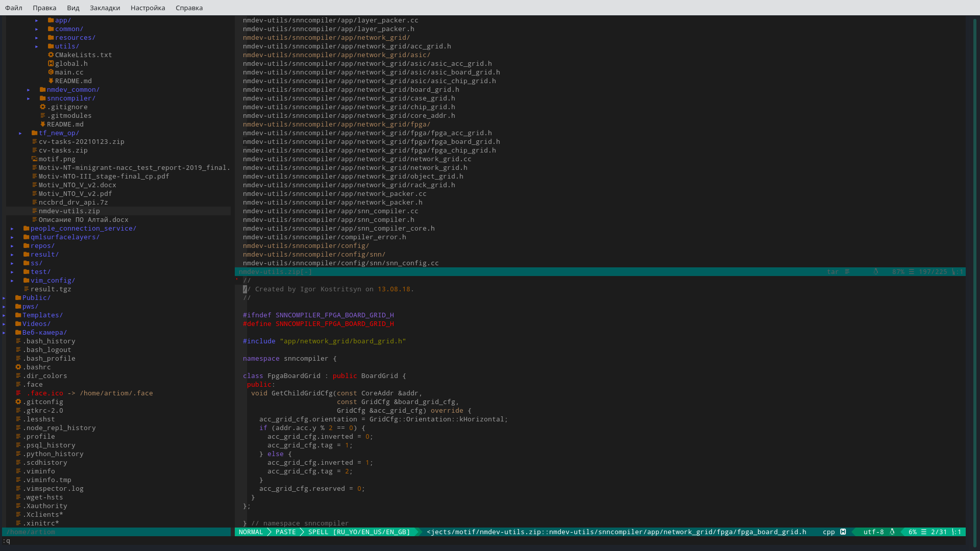This screenshot has width=980, height=551.
Task: Click the network_grid.cc archive entry
Action: tap(357, 159)
